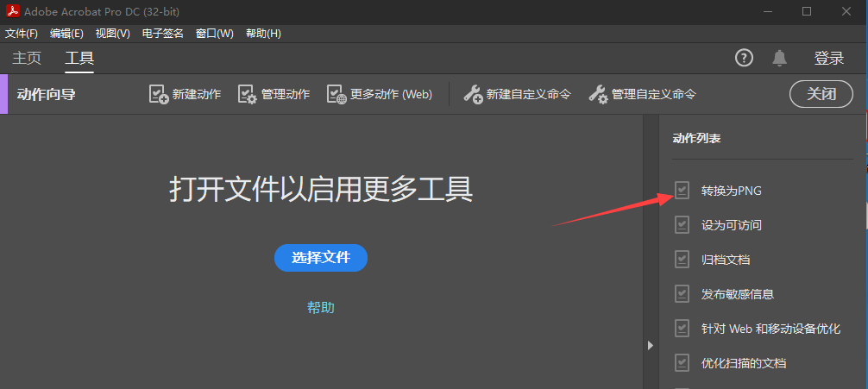Image resolution: width=868 pixels, height=389 pixels.
Task: Open Manage Custom Commands (管理自定义命令) icon
Action: (x=598, y=94)
